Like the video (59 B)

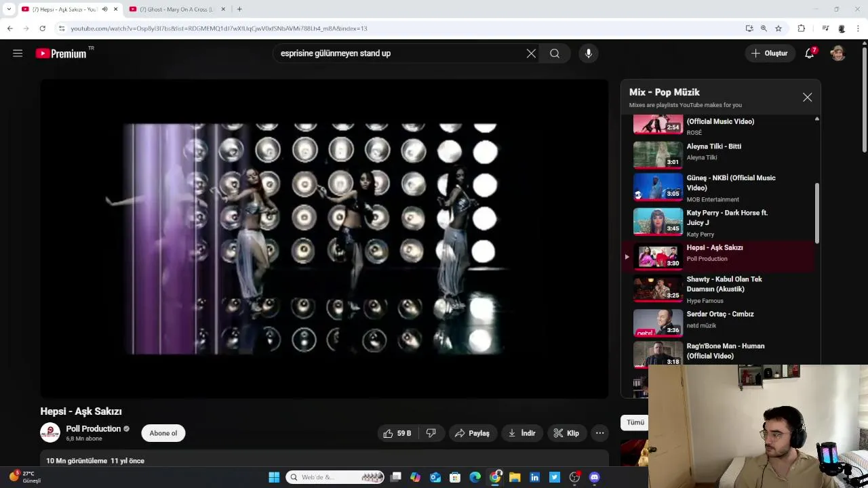coord(397,433)
